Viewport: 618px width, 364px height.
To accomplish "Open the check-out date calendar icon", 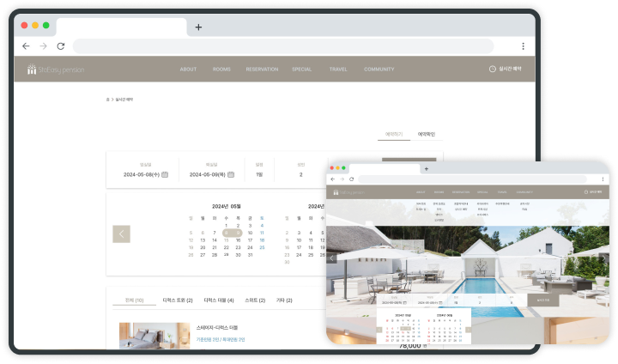I will [x=233, y=174].
